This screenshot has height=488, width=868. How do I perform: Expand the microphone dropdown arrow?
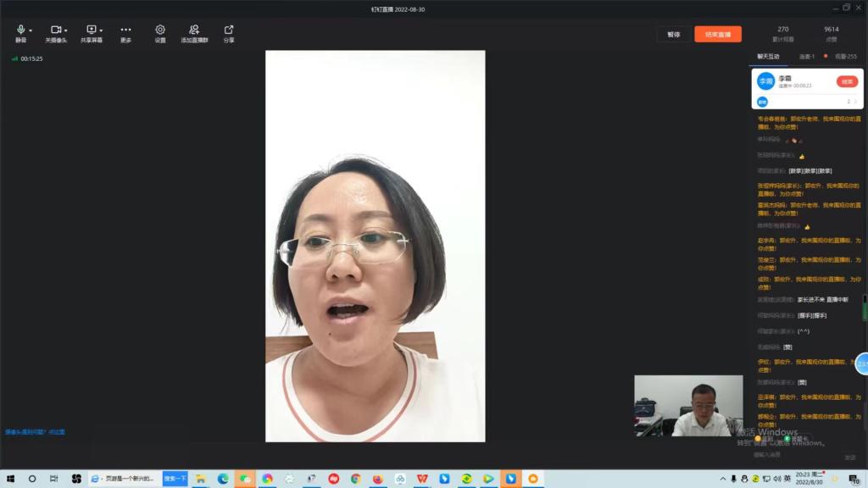coord(30,30)
